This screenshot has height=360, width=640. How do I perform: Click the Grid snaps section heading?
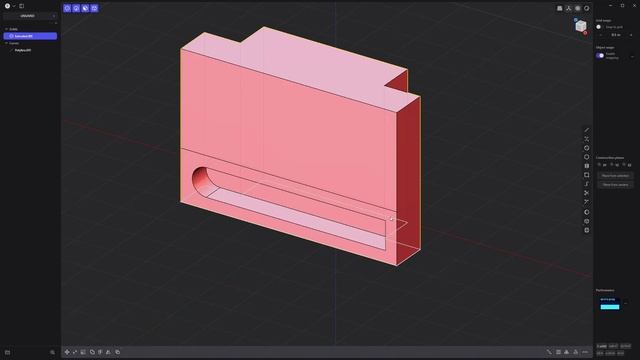[603, 20]
